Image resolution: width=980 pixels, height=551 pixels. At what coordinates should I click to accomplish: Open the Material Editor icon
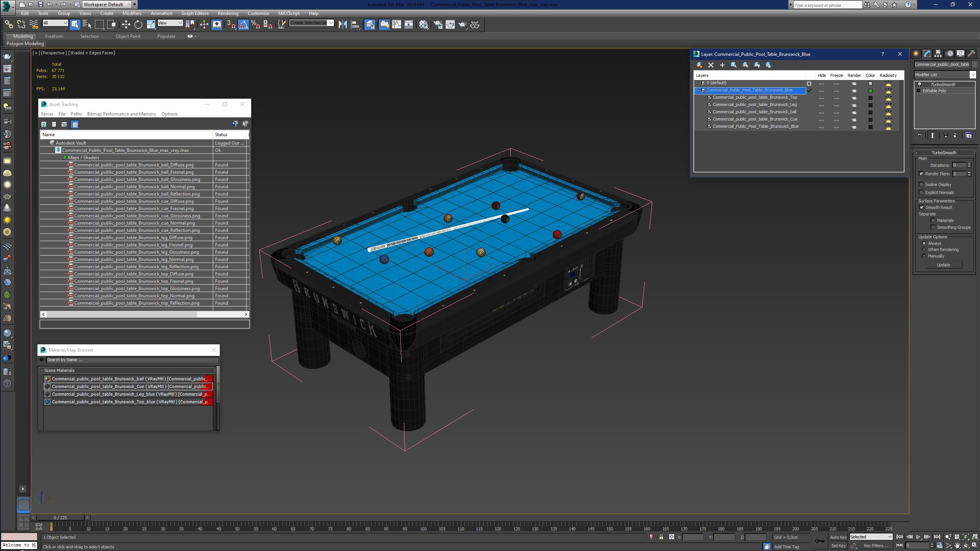pyautogui.click(x=423, y=24)
